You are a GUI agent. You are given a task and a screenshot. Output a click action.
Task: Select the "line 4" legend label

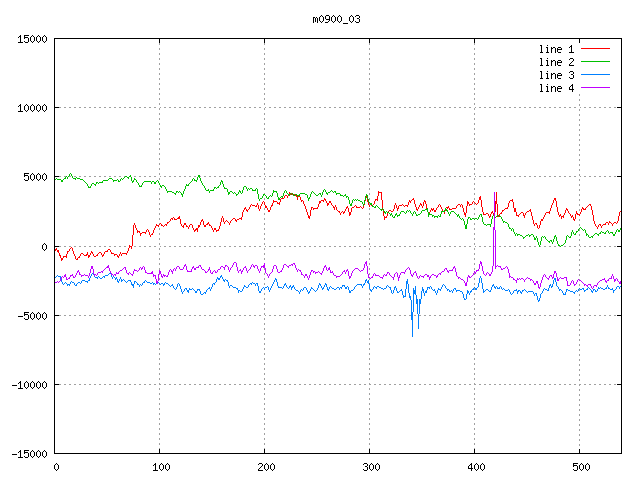pyautogui.click(x=556, y=88)
